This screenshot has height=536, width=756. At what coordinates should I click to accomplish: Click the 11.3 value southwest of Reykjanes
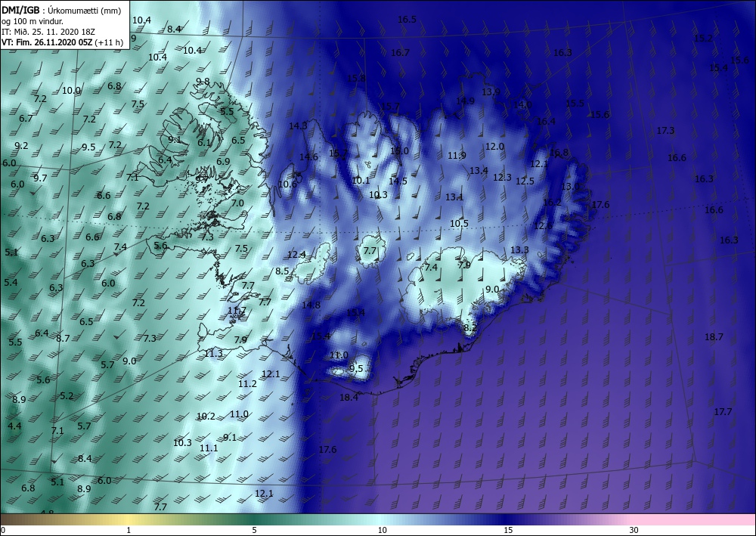pyautogui.click(x=214, y=354)
